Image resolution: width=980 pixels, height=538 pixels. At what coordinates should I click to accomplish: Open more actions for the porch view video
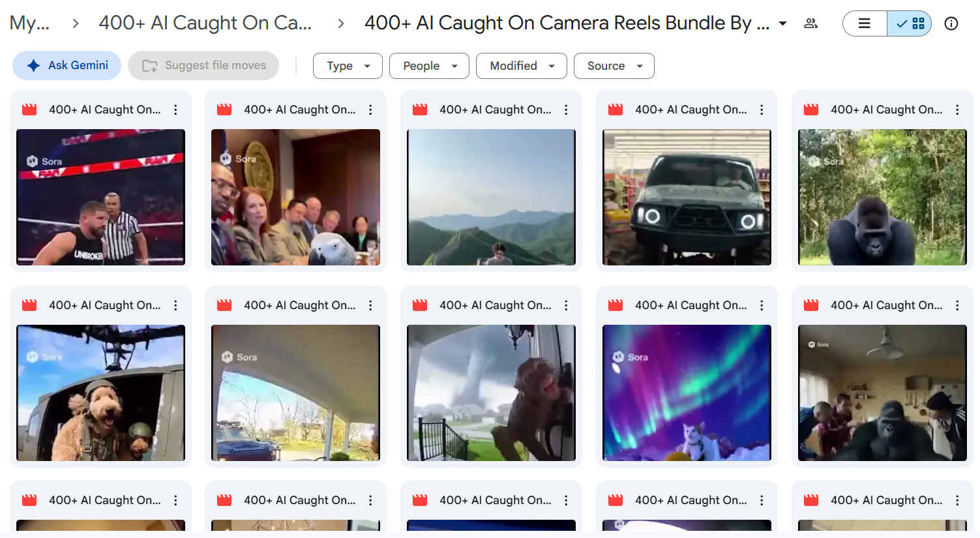pos(370,305)
